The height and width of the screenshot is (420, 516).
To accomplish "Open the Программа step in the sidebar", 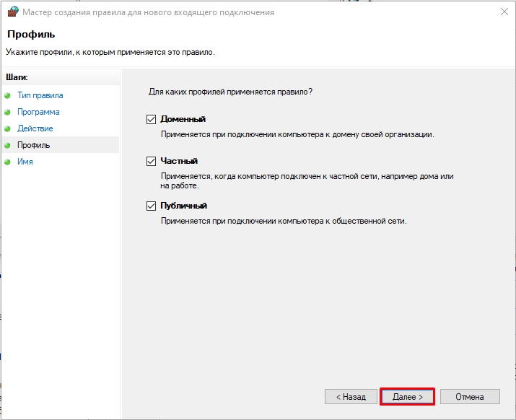I will tap(38, 112).
